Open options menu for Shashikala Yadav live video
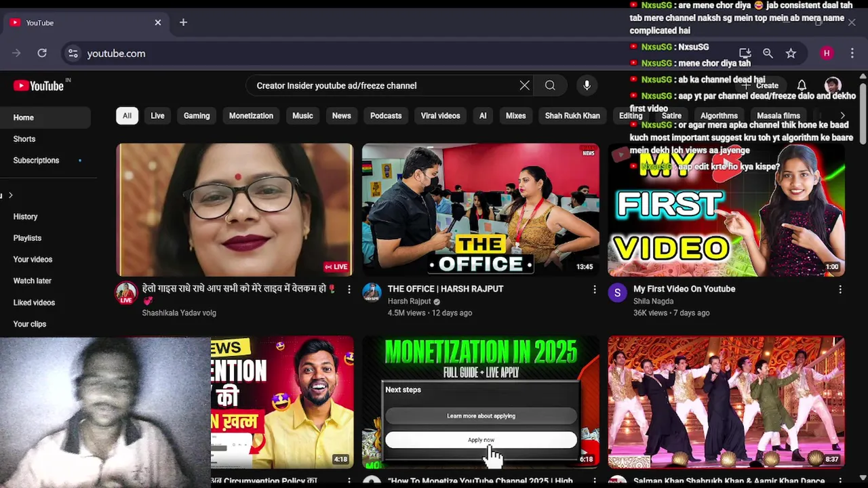 pyautogui.click(x=349, y=289)
